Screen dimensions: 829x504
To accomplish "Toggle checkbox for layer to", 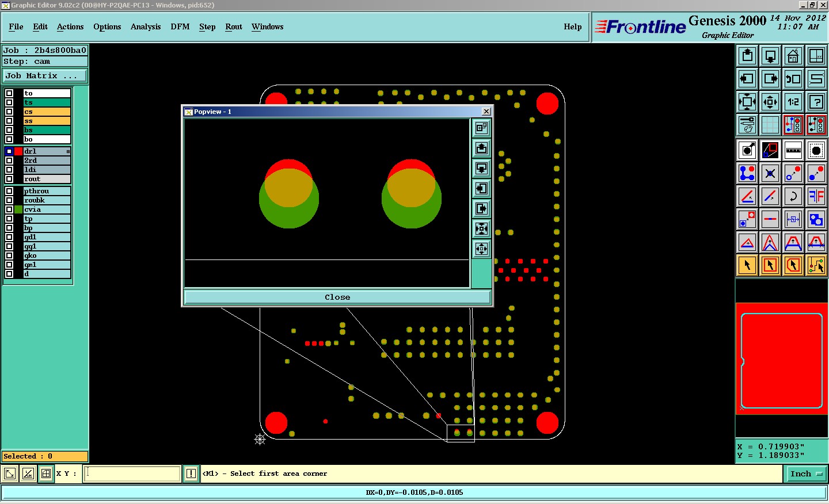I will pyautogui.click(x=9, y=93).
